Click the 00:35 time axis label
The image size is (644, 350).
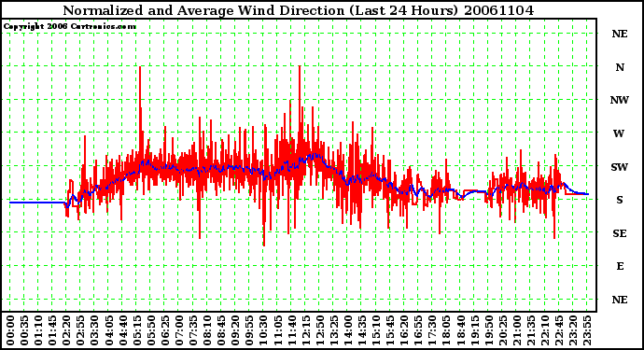pyautogui.click(x=24, y=330)
